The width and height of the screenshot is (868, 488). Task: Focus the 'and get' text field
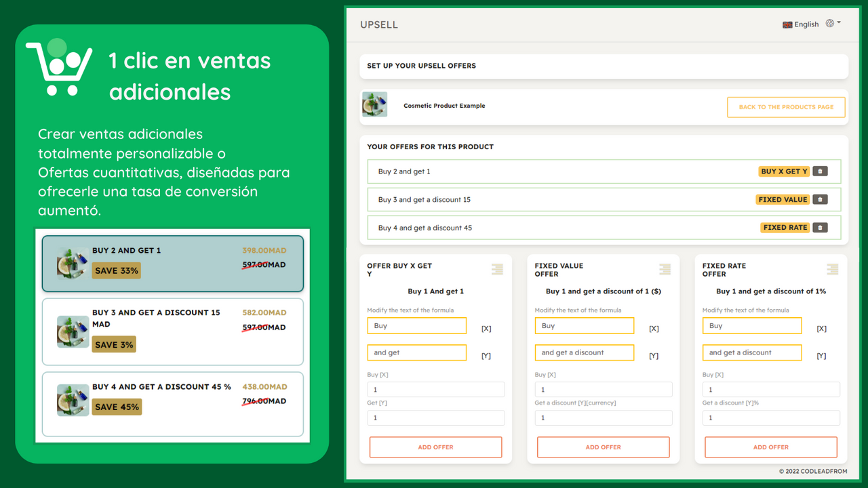pyautogui.click(x=417, y=352)
